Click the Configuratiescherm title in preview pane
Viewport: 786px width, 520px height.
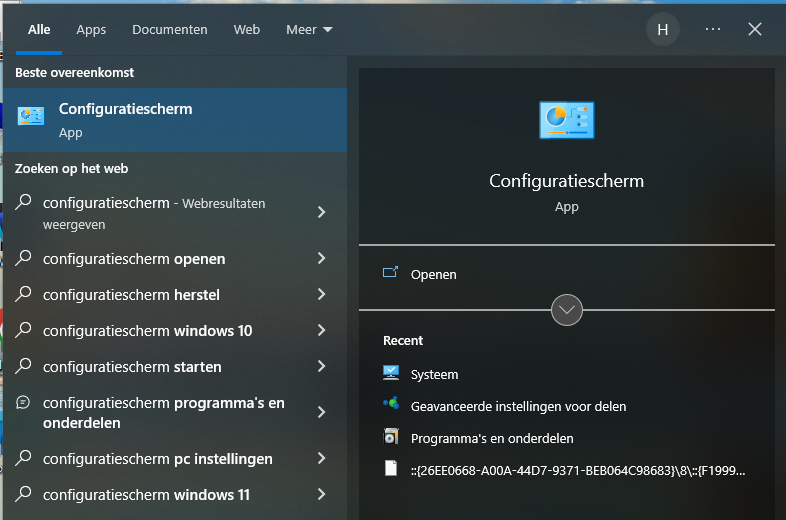click(x=566, y=181)
